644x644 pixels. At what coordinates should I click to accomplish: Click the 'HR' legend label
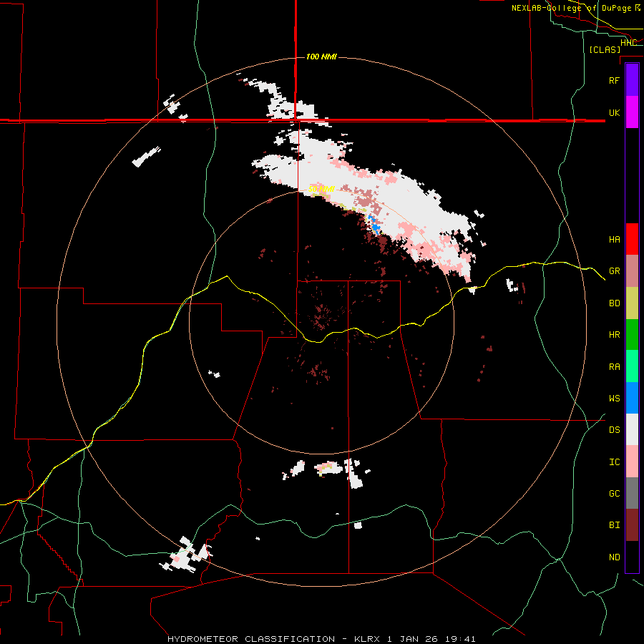[614, 335]
